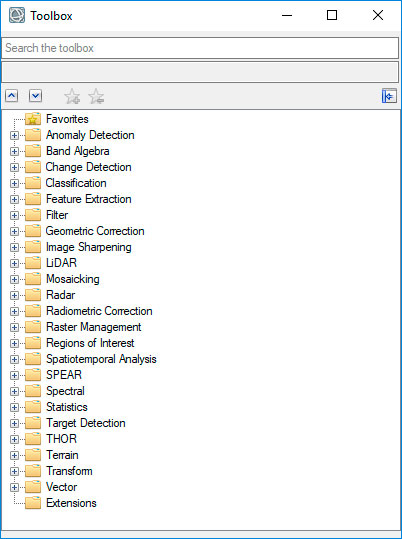
Task: Select the Radiometric Correction label
Action: [x=99, y=311]
